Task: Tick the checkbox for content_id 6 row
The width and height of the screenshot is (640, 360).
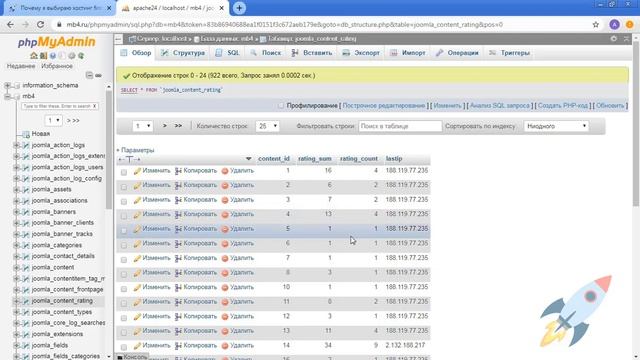Action: coord(124,245)
